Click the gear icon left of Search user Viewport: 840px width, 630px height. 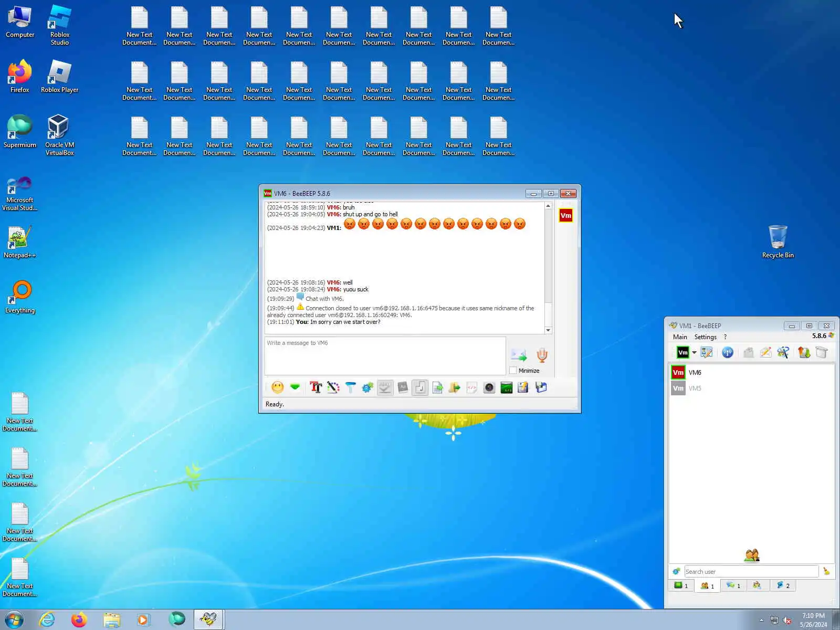coord(676,571)
